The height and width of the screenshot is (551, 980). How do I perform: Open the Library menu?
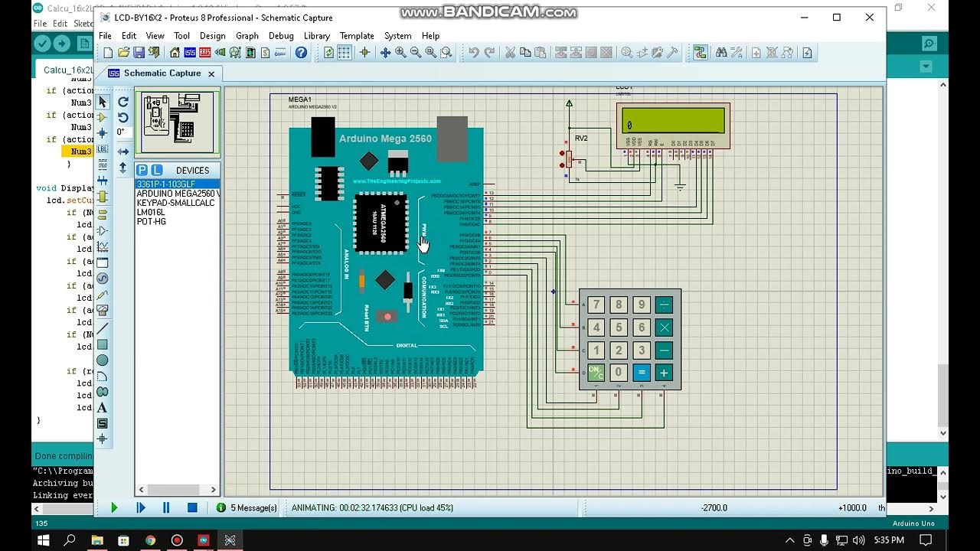click(316, 36)
